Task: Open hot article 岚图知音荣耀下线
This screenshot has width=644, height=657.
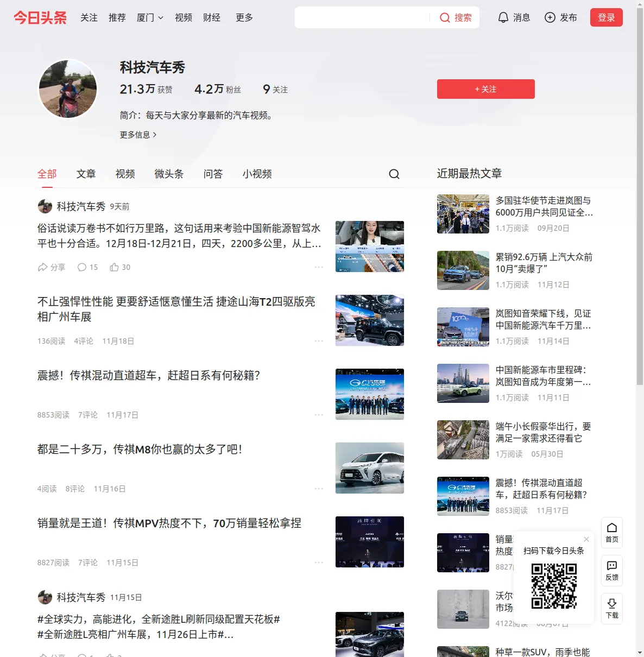Action: pyautogui.click(x=544, y=319)
